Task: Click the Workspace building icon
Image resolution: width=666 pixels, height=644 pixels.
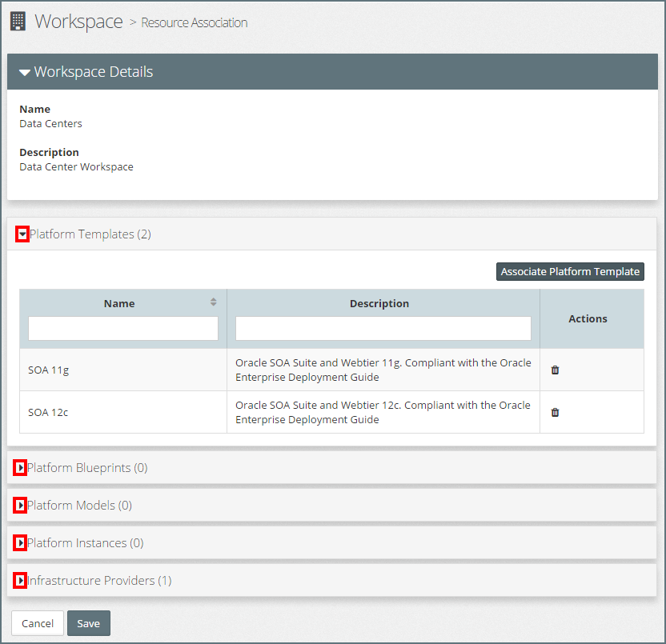Action: 18,22
